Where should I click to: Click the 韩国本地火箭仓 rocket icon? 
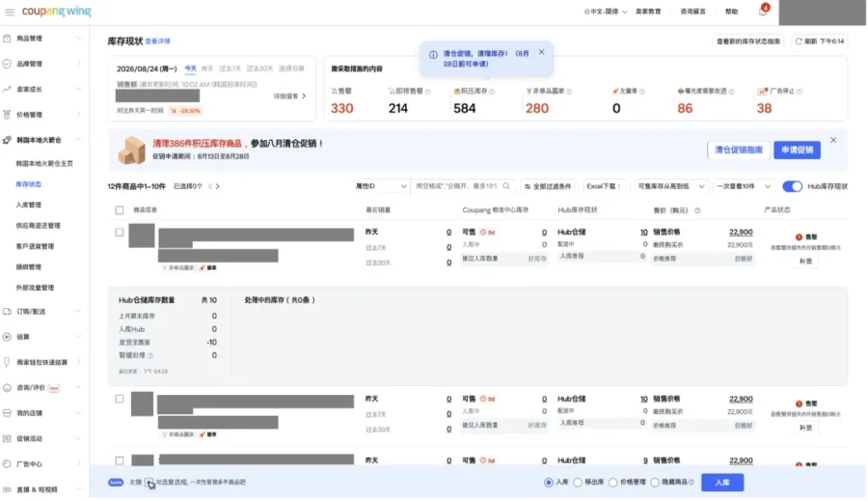[x=7, y=140]
